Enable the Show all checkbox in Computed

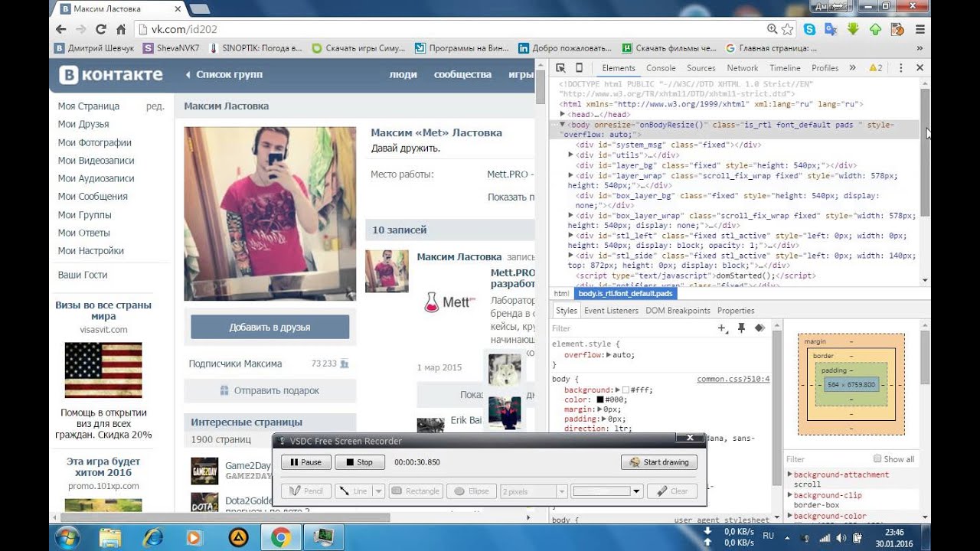click(x=878, y=459)
